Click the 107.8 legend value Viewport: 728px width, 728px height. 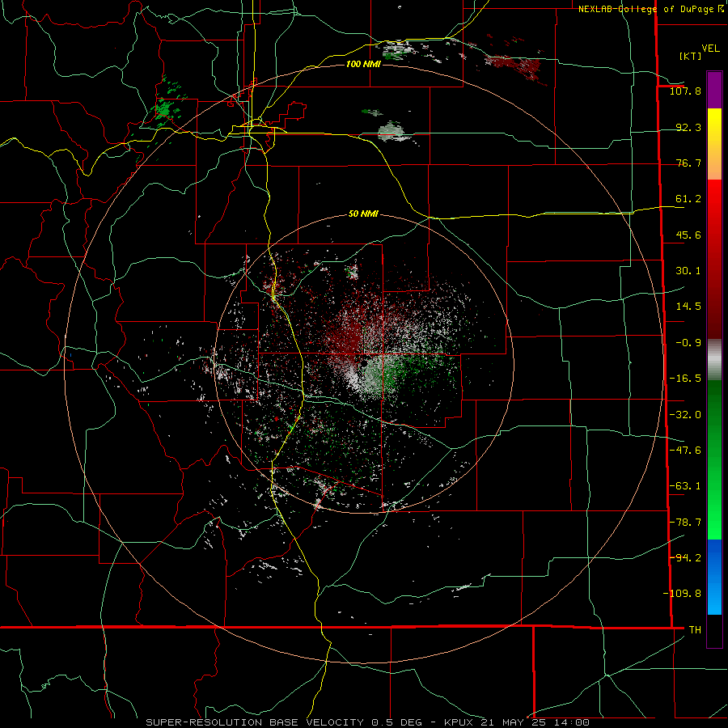[685, 91]
